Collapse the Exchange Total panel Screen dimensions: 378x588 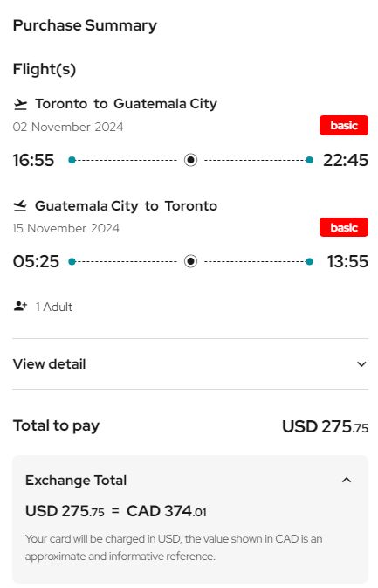click(347, 480)
